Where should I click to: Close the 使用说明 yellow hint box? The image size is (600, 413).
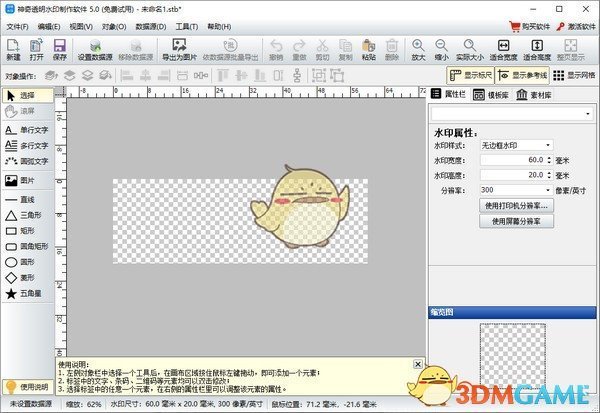[418, 364]
